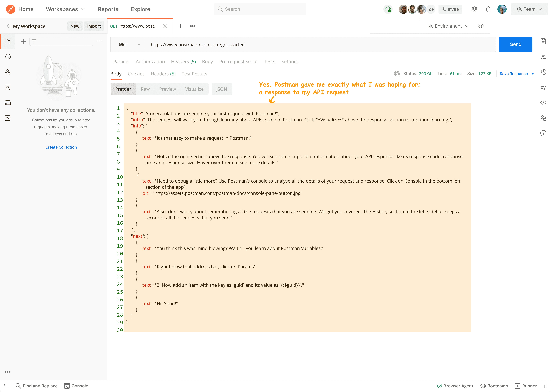Click the sync status cloud icon
The image size is (551, 392).
tap(388, 9)
